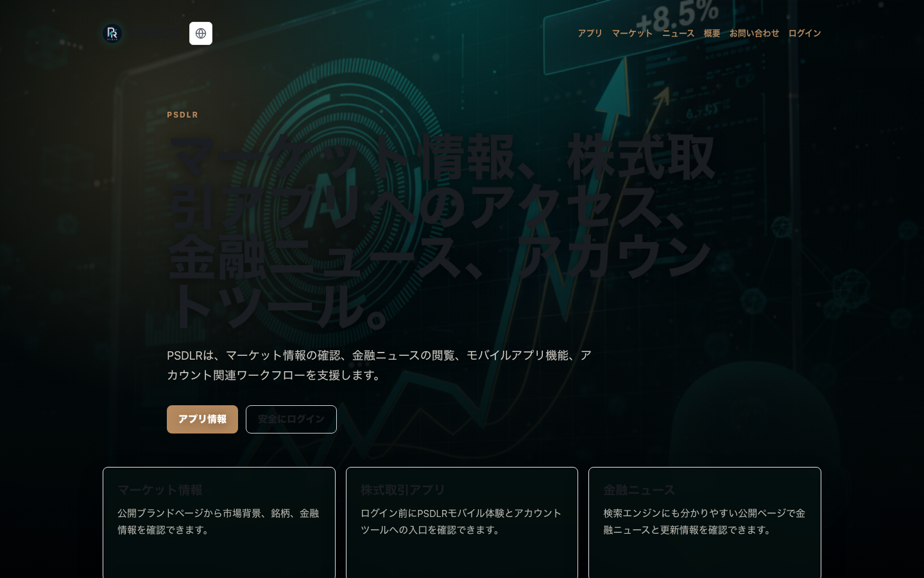
Task: Open the ニュース navigation link
Action: coord(678,33)
